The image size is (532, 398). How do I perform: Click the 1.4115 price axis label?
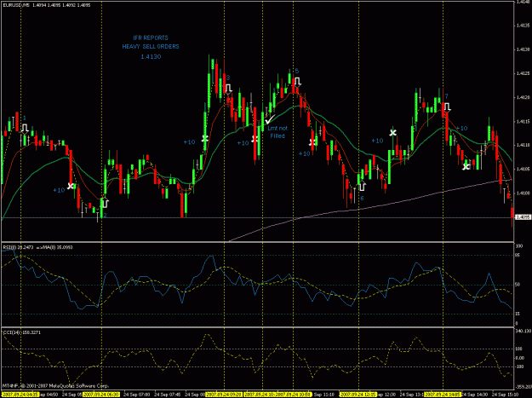coord(523,121)
